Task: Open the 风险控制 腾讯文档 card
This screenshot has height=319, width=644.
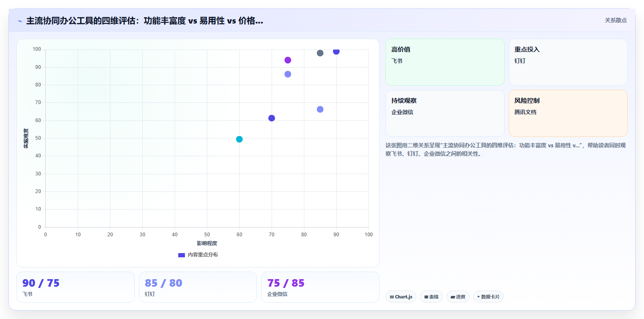Action: (568, 113)
